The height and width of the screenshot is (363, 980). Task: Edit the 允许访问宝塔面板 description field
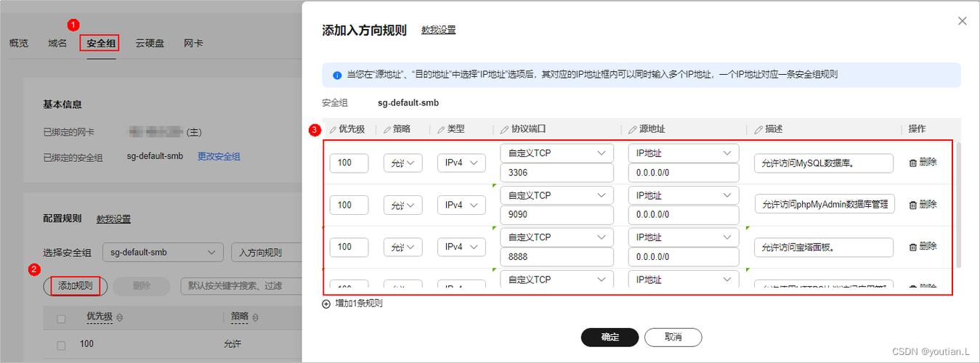point(824,247)
